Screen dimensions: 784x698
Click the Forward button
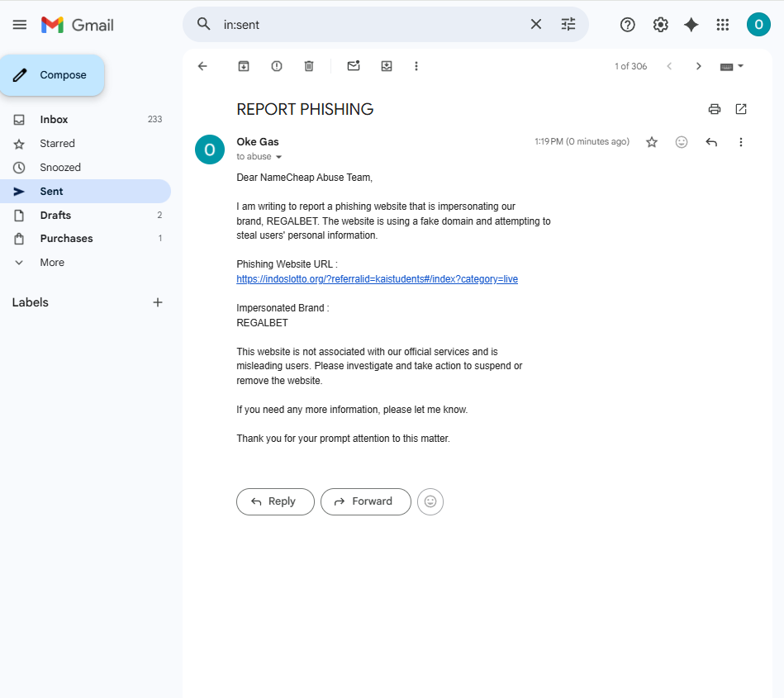(365, 501)
